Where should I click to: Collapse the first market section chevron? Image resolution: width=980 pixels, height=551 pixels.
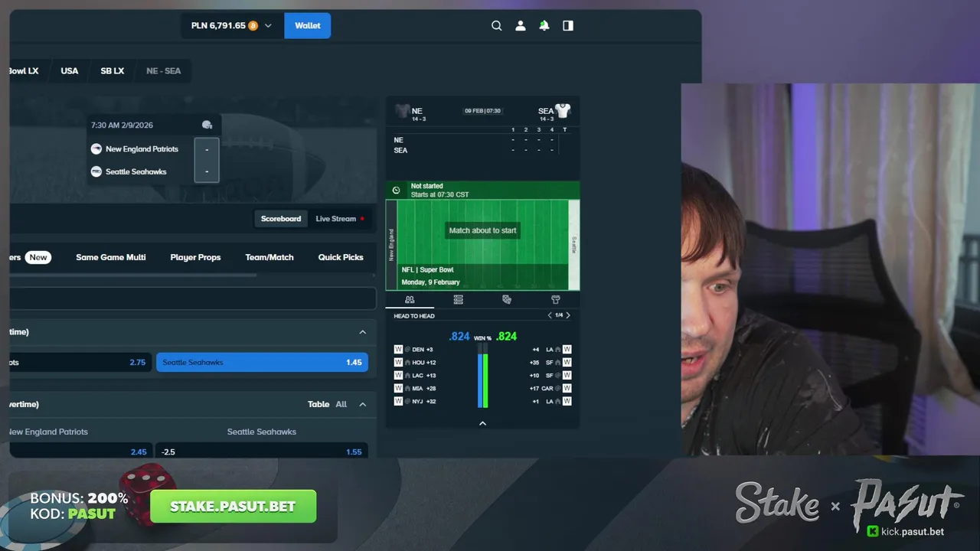click(363, 332)
